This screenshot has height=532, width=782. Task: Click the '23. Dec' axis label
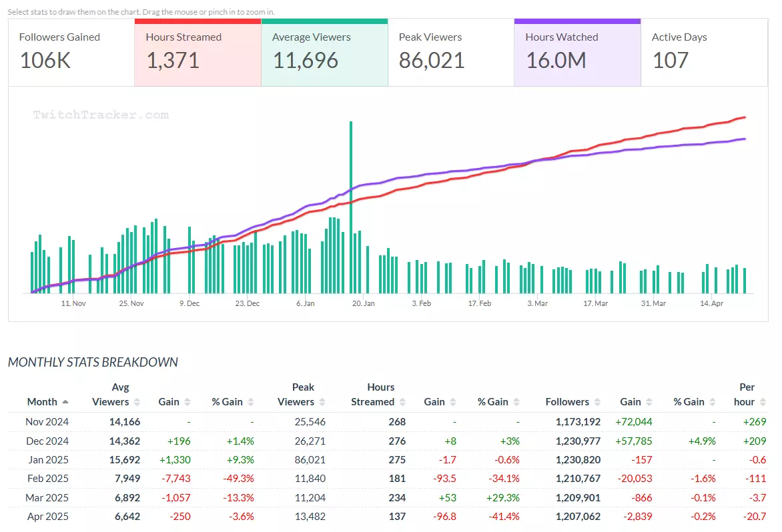[248, 303]
